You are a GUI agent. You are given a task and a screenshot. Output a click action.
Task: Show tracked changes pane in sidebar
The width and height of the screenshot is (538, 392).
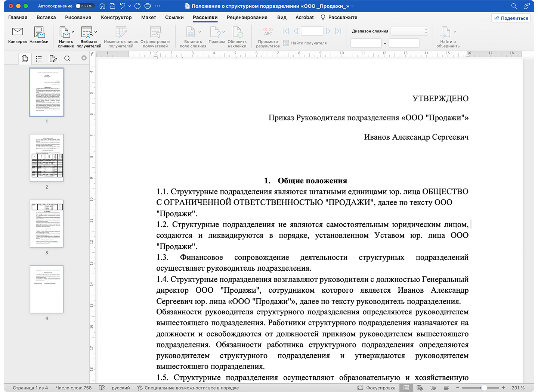pyautogui.click(x=53, y=58)
